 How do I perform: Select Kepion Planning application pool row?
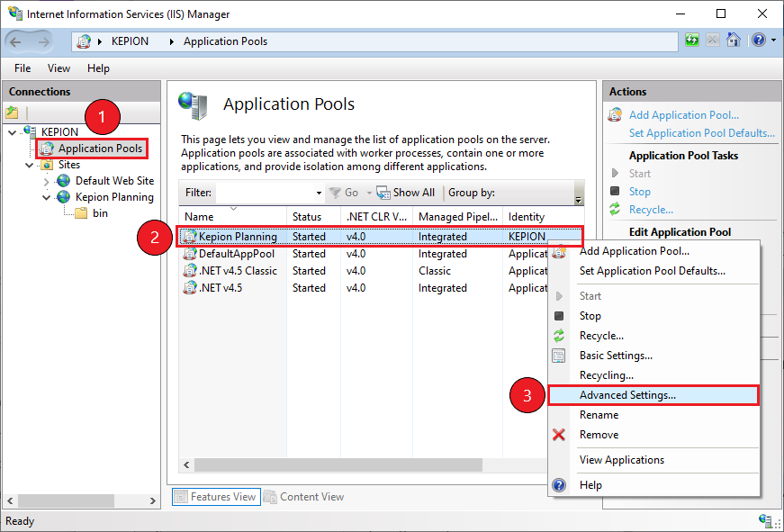pos(380,237)
